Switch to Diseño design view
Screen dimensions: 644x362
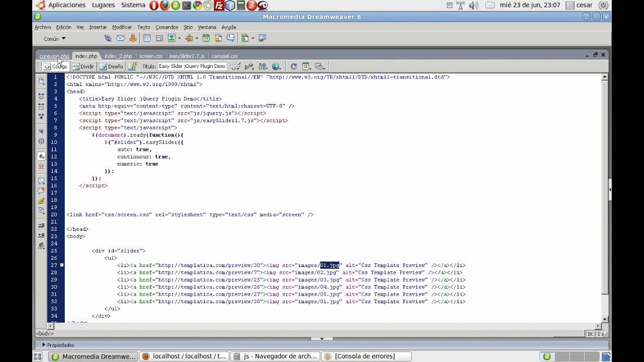click(111, 66)
